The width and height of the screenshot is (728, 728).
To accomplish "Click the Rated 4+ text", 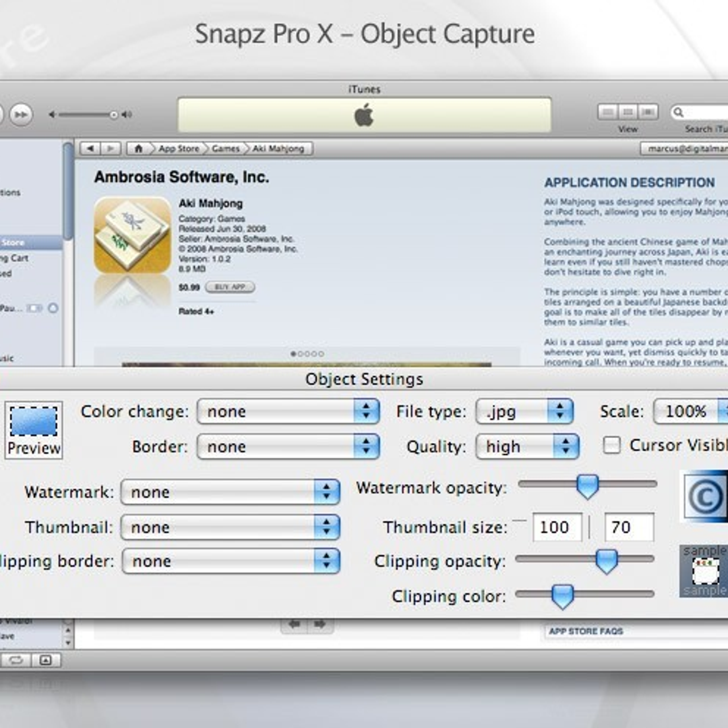I will (196, 311).
